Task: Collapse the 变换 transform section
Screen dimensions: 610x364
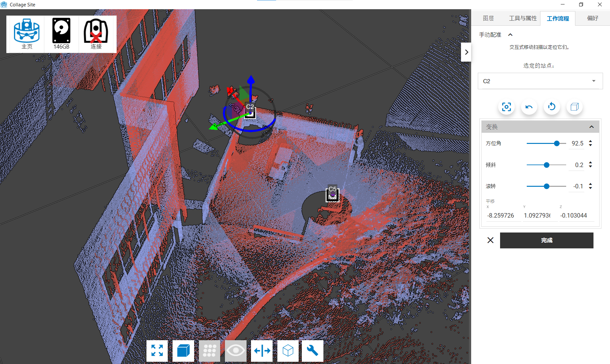Action: 591,127
